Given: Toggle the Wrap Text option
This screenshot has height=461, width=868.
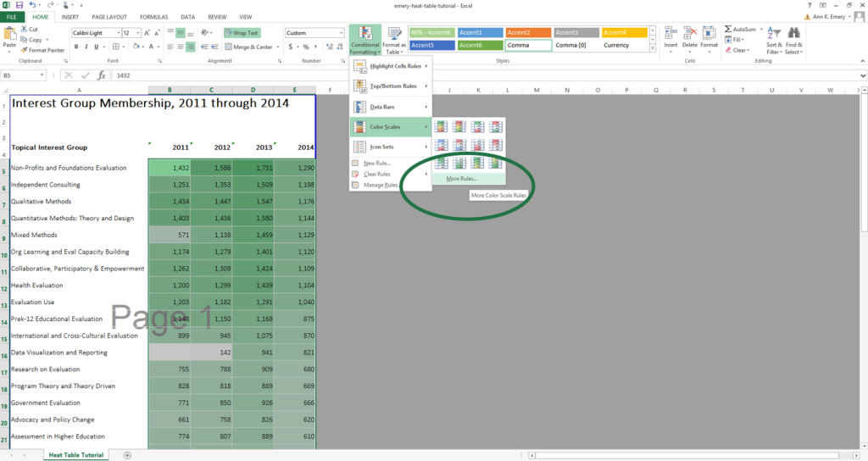Looking at the screenshot, I should click(x=242, y=33).
